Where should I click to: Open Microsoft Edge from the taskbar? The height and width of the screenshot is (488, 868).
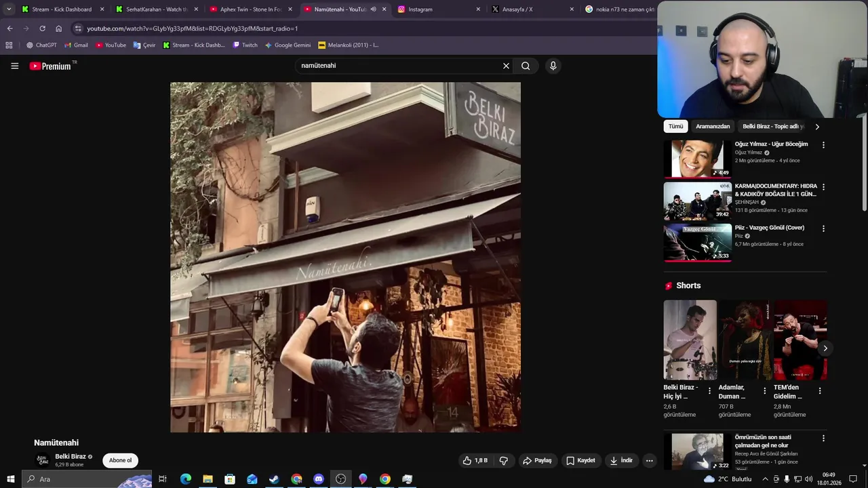pyautogui.click(x=185, y=479)
